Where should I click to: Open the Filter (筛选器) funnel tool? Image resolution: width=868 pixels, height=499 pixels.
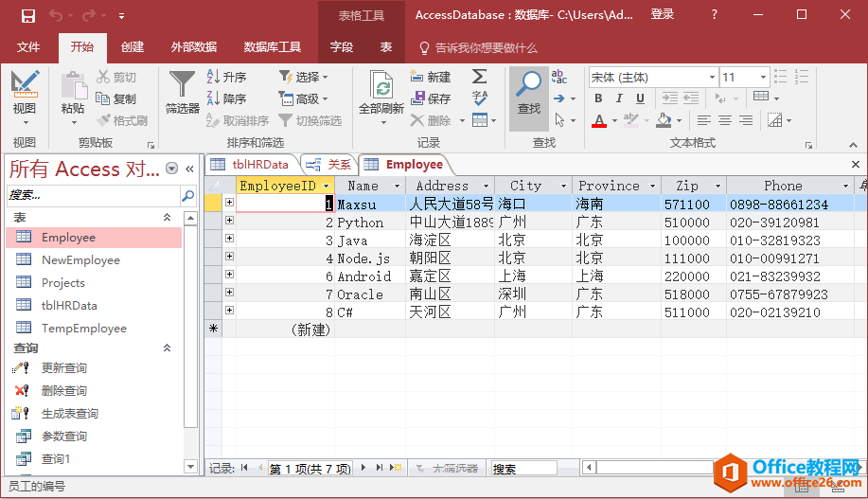(x=182, y=91)
